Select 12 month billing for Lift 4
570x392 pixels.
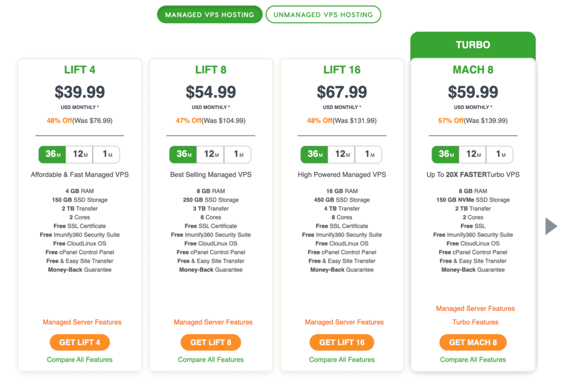coord(79,154)
